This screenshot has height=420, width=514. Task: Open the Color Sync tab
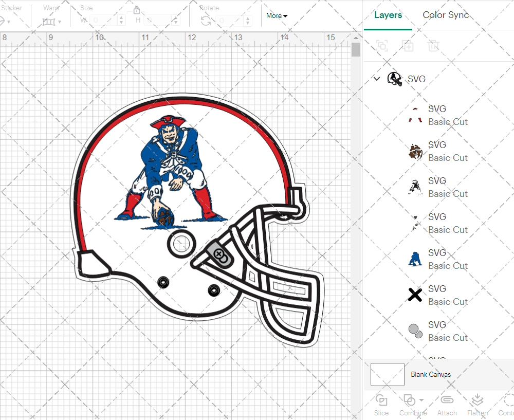tap(446, 15)
